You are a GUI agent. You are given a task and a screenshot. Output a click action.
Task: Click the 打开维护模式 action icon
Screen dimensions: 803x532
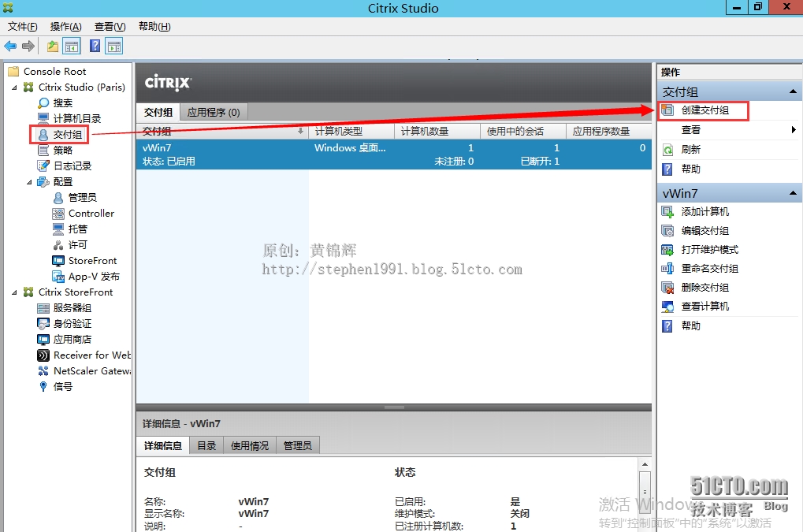667,250
